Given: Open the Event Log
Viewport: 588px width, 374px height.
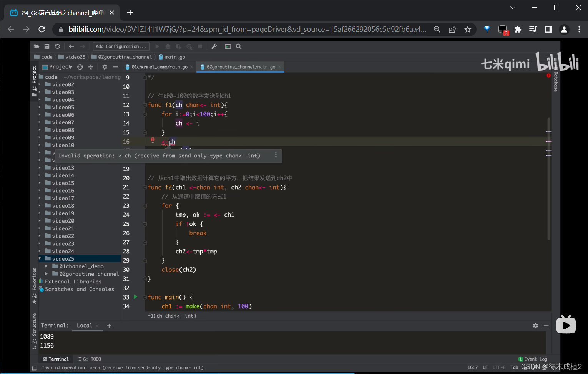Looking at the screenshot, I should pos(533,359).
